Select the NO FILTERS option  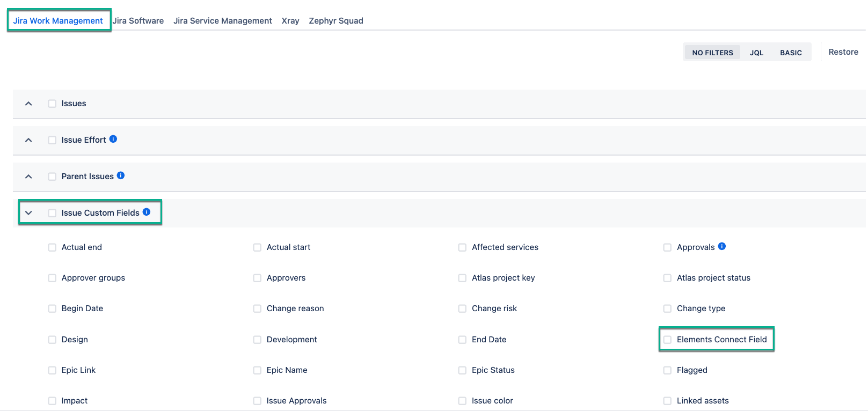point(712,53)
